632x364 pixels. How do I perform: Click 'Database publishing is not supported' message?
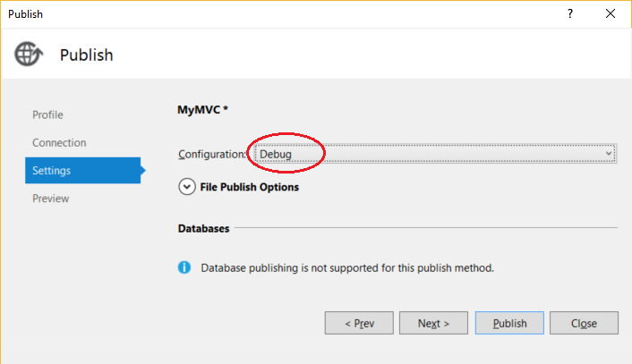(347, 267)
